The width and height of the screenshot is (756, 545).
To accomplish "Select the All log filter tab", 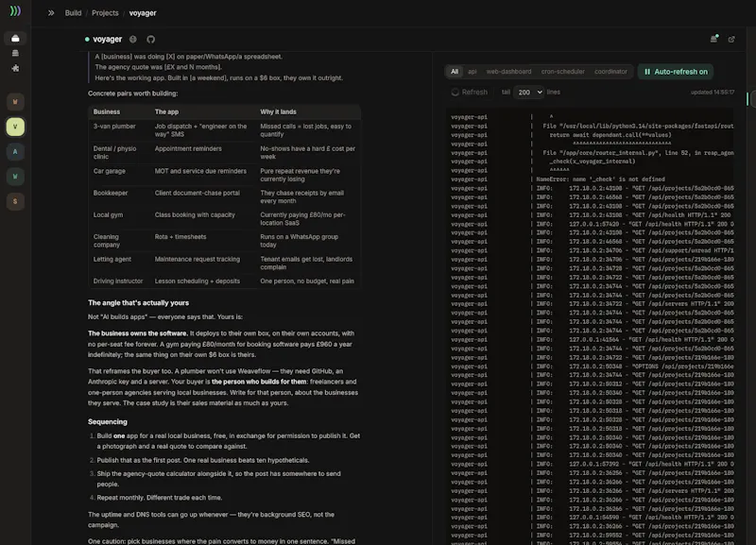I will (x=455, y=72).
